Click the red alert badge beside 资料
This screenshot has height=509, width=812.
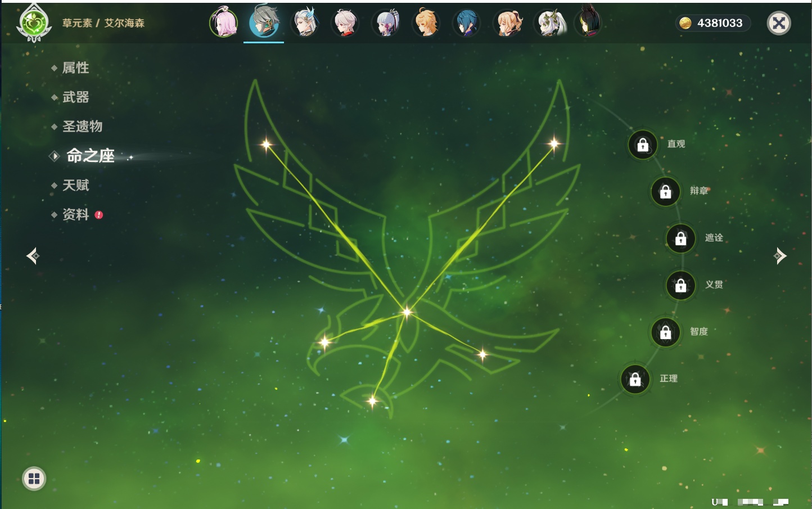[99, 215]
